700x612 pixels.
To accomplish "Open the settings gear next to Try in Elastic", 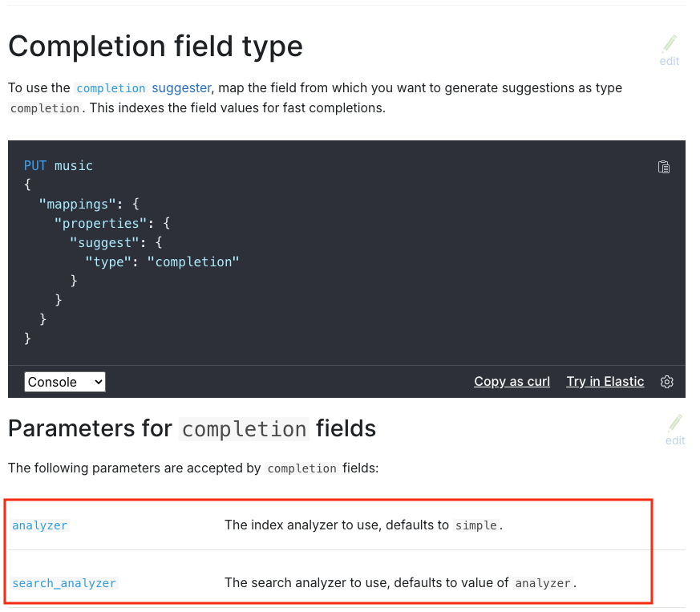I will (666, 381).
